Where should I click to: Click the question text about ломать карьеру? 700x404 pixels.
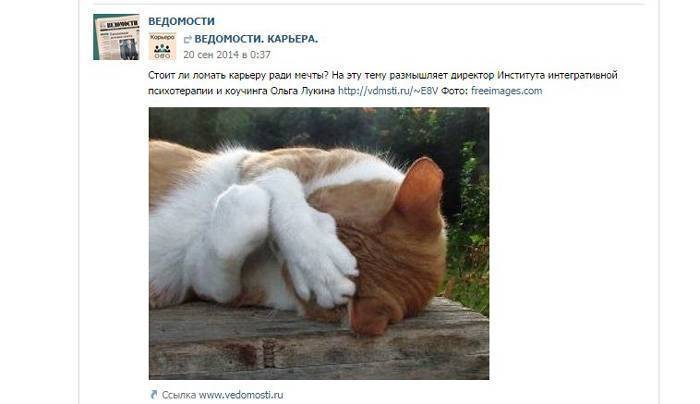tap(238, 75)
